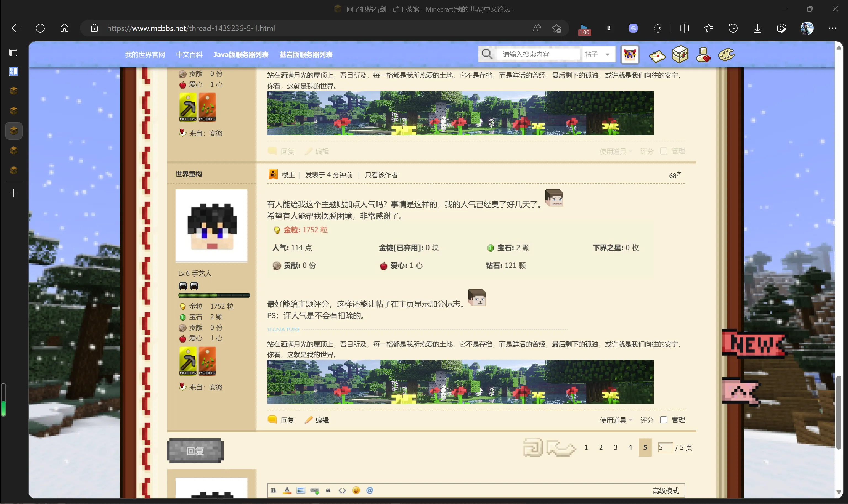Go to page 1 of the thread
848x504 pixels.
click(x=586, y=447)
